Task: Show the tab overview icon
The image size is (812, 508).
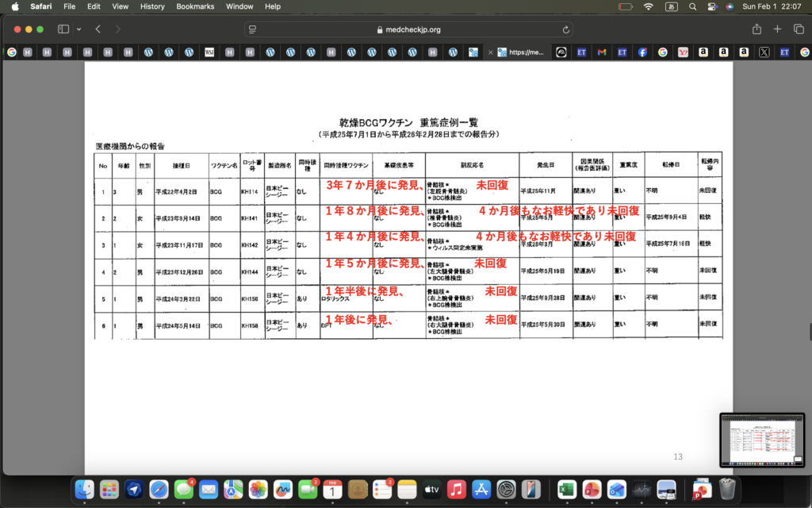Action: click(x=796, y=29)
